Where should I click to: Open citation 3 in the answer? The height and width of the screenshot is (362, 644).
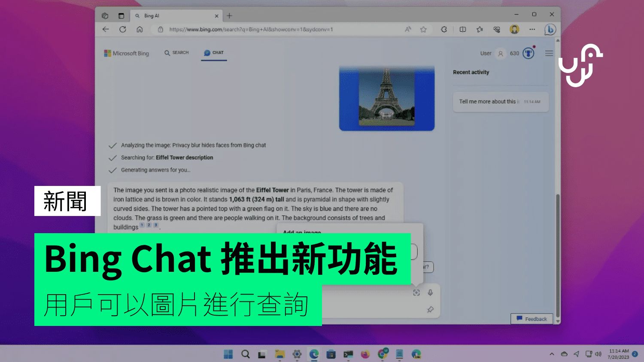(156, 225)
